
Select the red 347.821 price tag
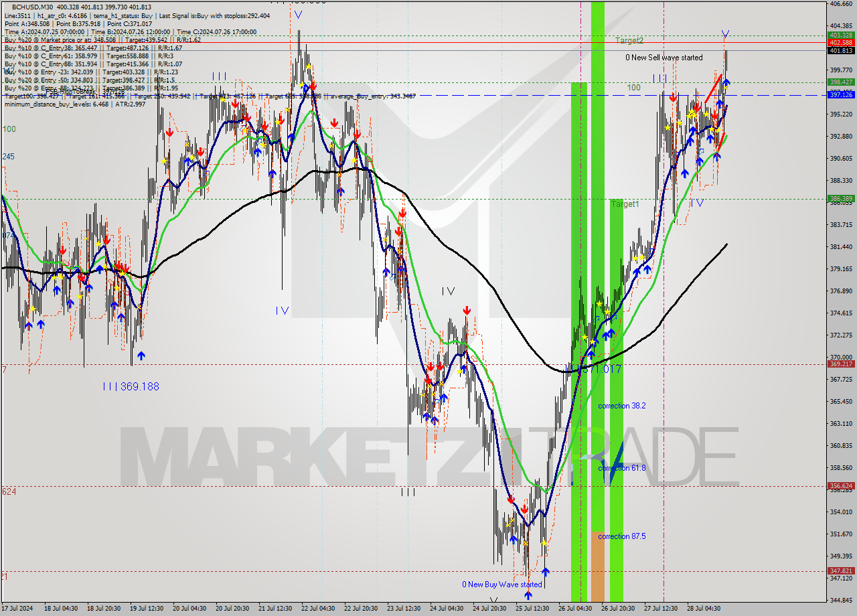(840, 571)
